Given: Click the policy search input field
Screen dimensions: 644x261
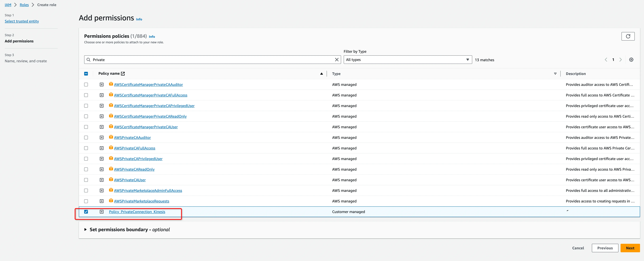Looking at the screenshot, I should coord(213,60).
